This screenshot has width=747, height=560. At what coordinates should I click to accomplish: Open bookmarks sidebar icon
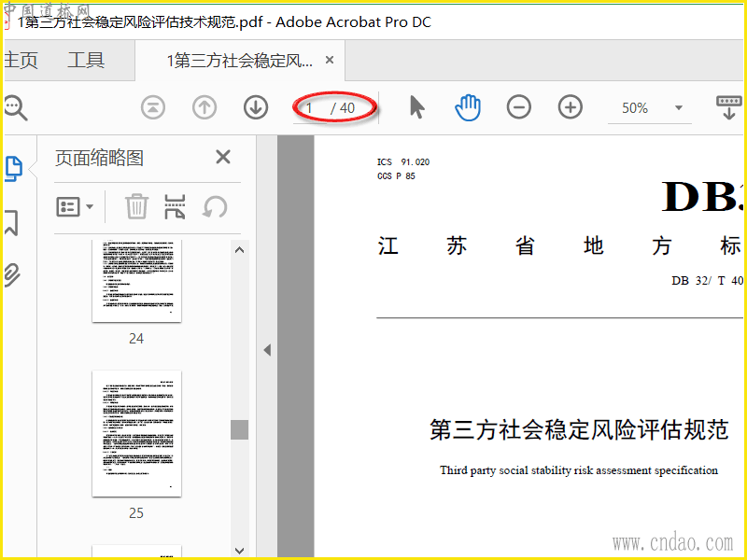point(11,223)
